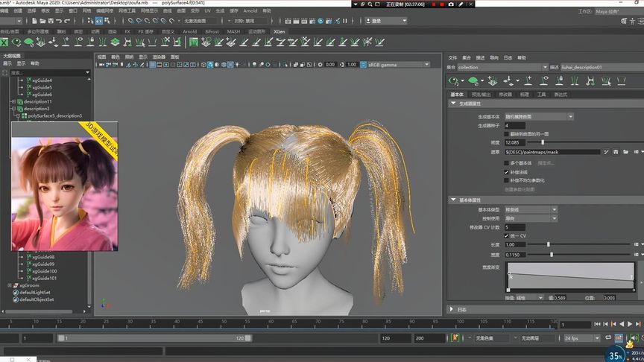Collapse the 基本体属性 section

(453, 200)
